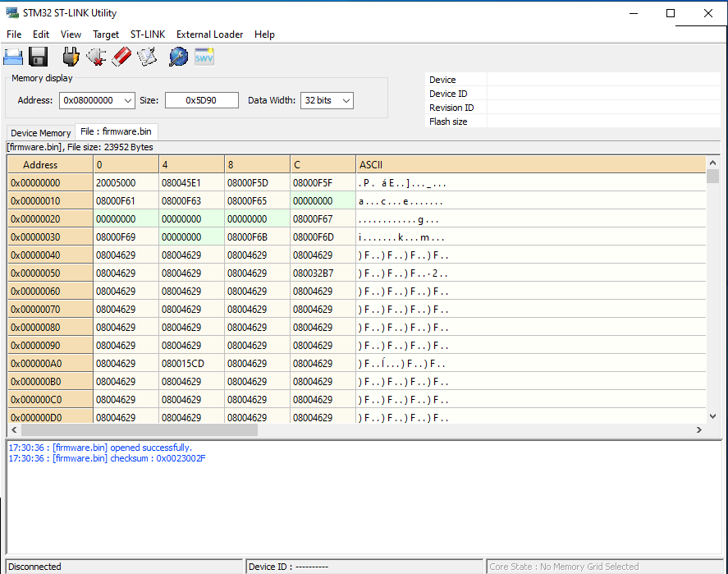Click the ASCII column header

(x=531, y=165)
